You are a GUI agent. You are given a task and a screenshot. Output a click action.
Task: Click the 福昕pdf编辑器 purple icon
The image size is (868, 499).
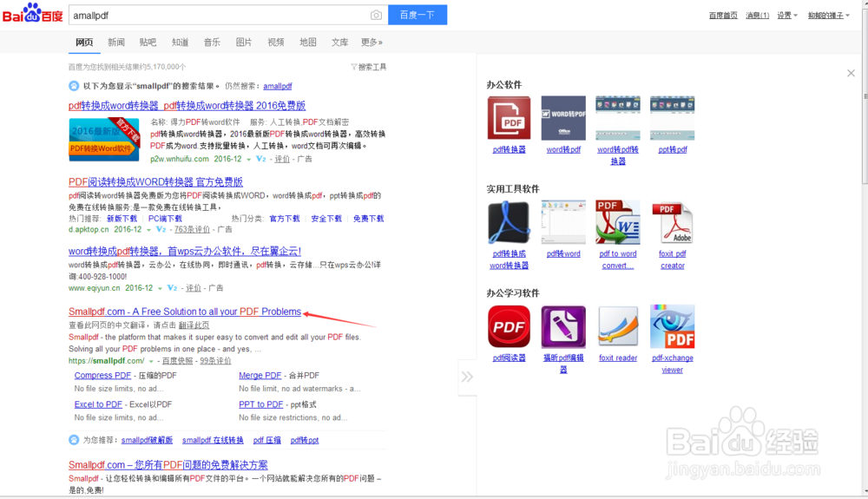pos(563,326)
